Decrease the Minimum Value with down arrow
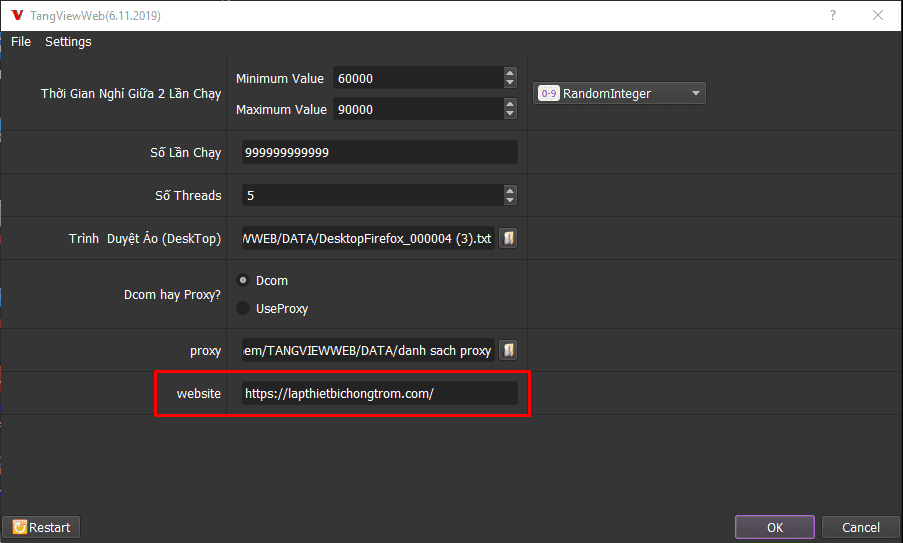This screenshot has width=903, height=543. 510,83
